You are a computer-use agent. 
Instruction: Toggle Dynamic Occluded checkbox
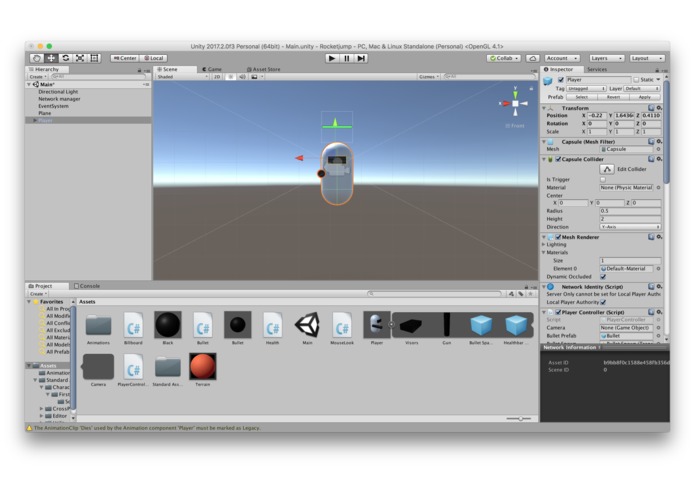click(x=603, y=276)
